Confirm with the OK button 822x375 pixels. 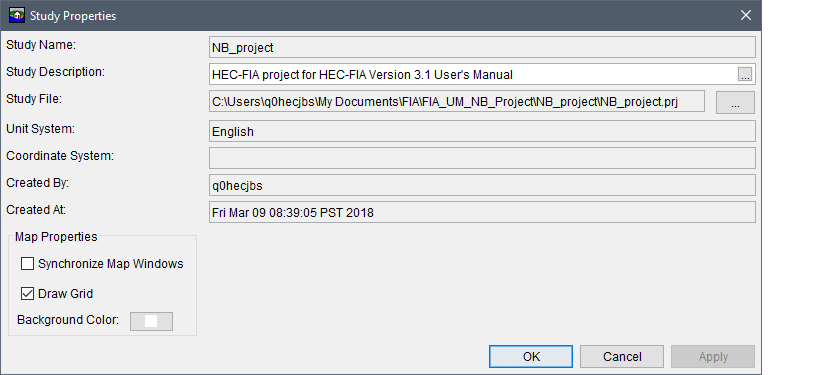coord(531,357)
